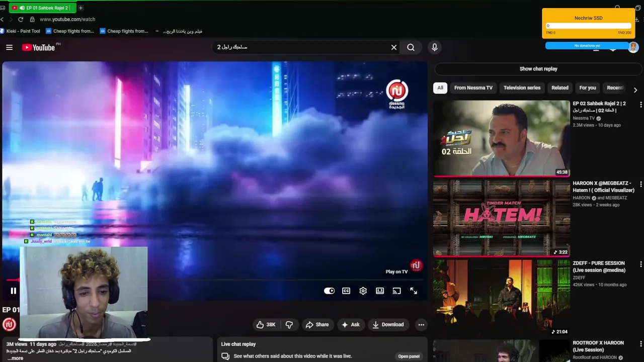This screenshot has width=644, height=362.
Task: Open the HATEM! Tinder Match thumbnail
Action: [502, 218]
